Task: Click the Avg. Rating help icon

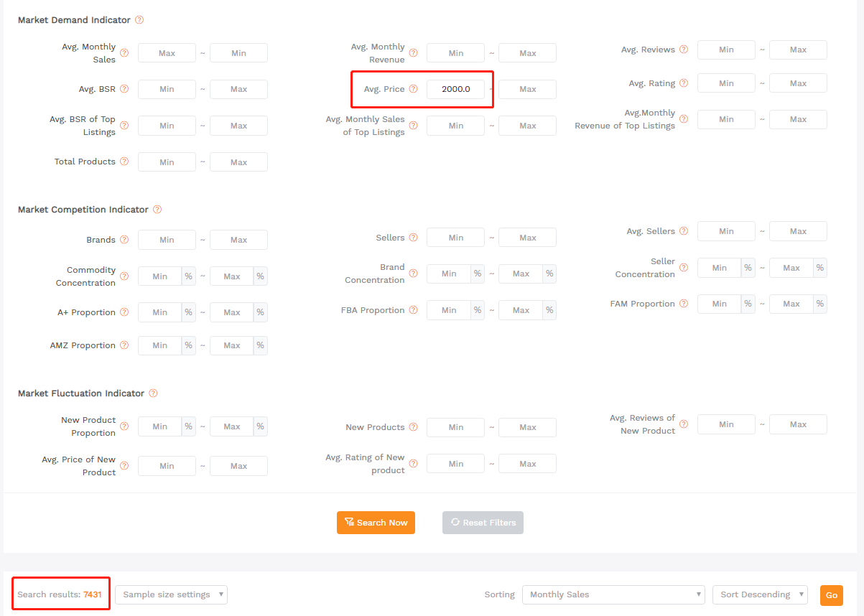Action: pos(684,83)
